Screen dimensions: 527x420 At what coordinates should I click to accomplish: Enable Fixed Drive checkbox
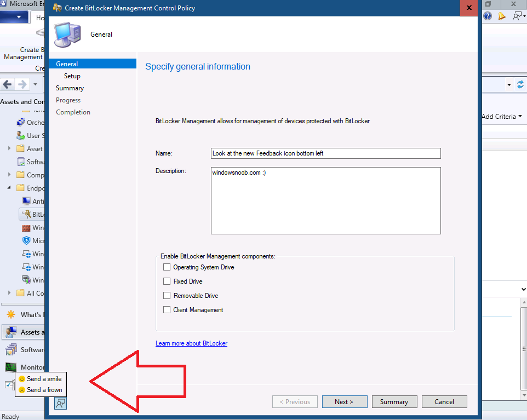tap(167, 281)
